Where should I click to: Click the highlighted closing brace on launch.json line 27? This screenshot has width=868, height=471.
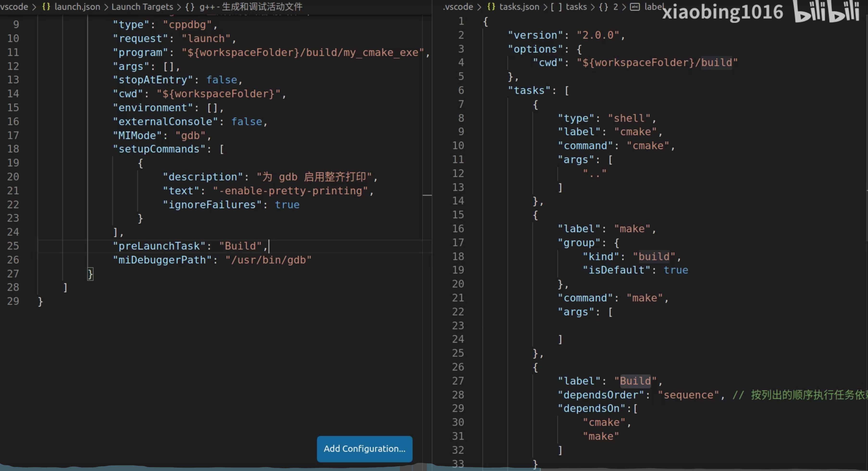90,274
